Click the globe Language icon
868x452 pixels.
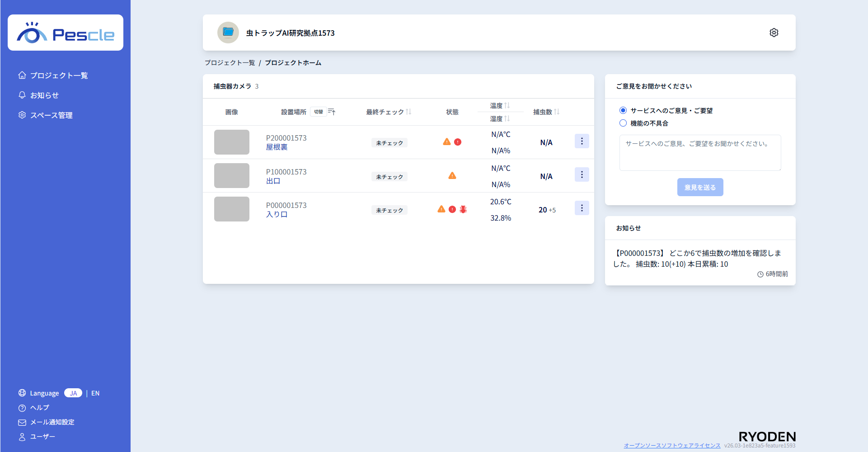click(22, 393)
